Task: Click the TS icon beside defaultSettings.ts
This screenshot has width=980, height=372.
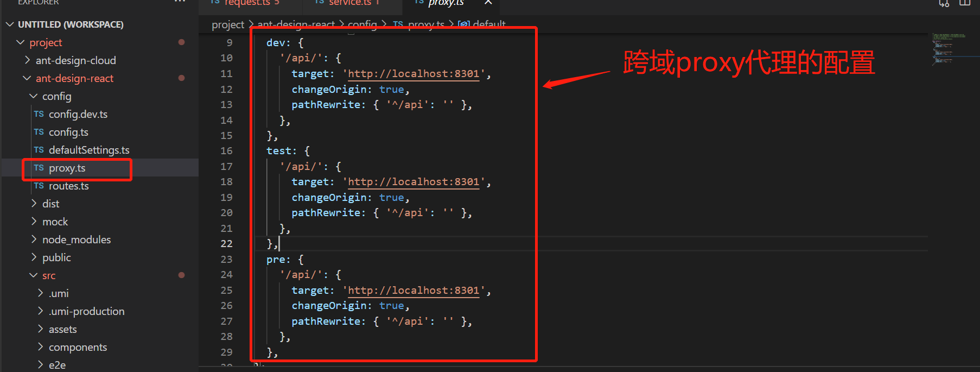Action: tap(39, 150)
